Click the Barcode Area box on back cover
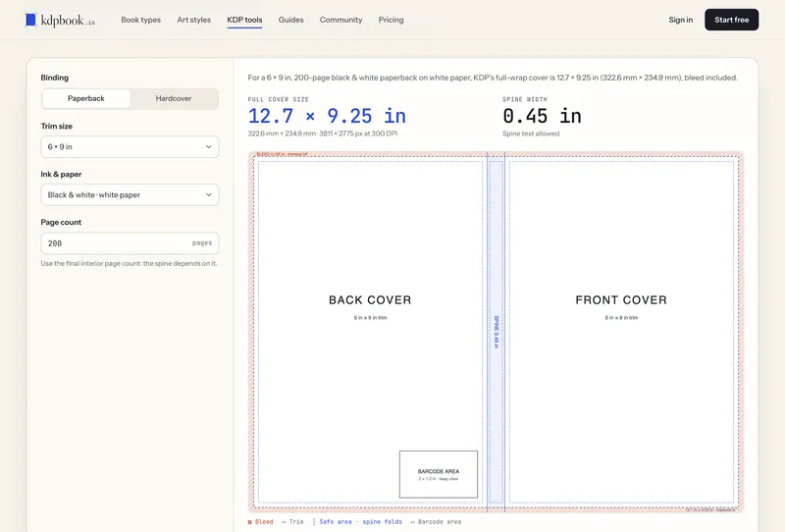The height and width of the screenshot is (532, 785). click(x=439, y=474)
